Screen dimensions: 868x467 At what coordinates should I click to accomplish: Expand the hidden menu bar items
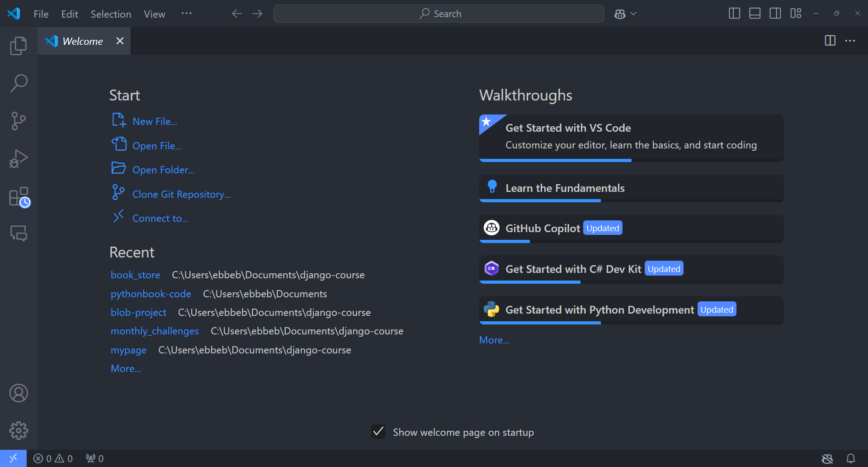coord(186,14)
